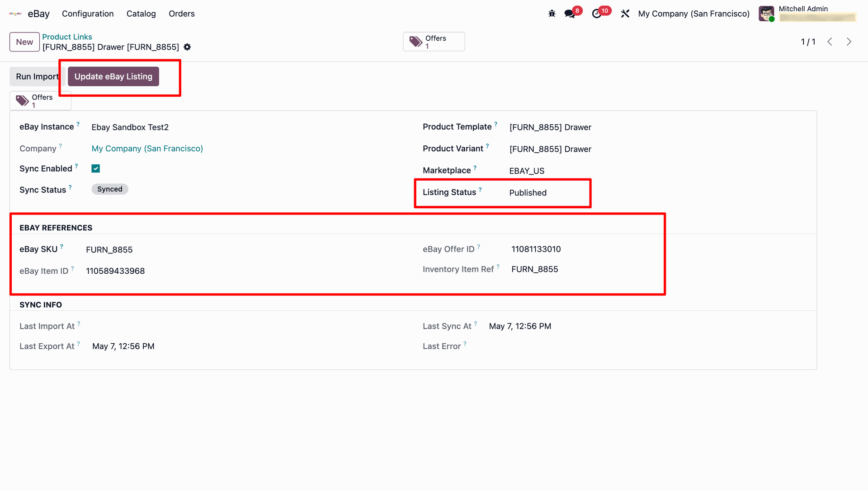
Task: Go to next record arrow
Action: [x=849, y=42]
